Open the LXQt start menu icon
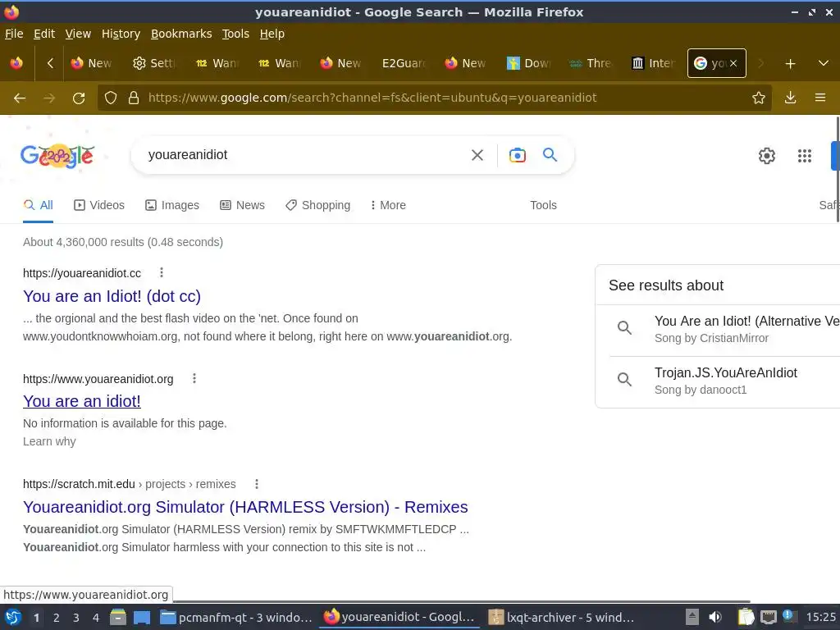Screen dimensions: 840x630 tap(13, 618)
